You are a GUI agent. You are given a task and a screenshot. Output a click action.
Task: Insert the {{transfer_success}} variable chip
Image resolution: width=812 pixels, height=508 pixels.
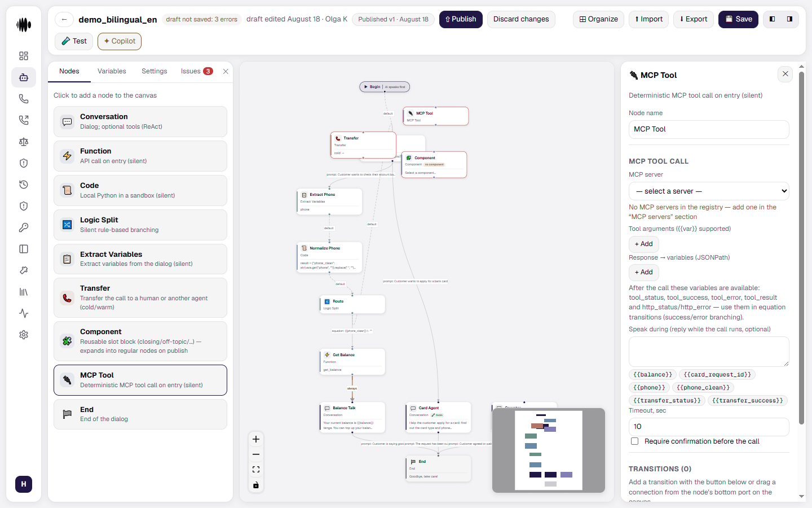click(748, 401)
